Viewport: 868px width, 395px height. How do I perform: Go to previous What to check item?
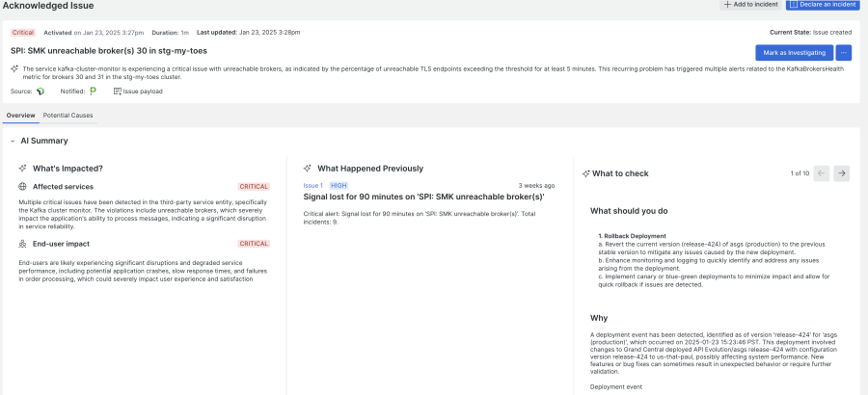(822, 173)
